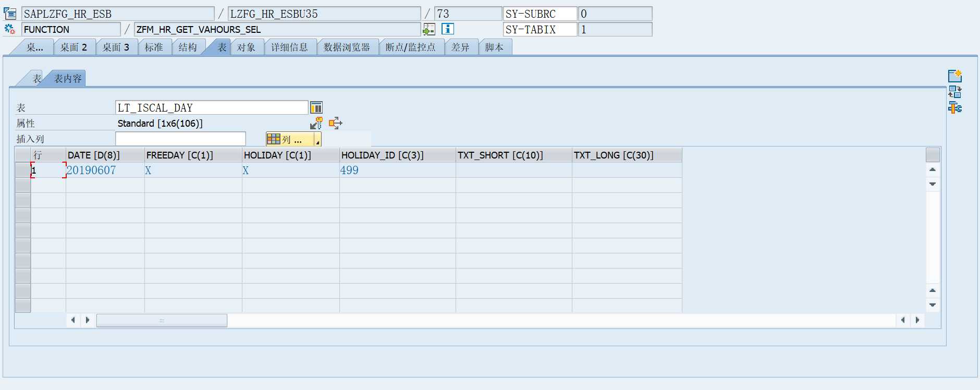The image size is (980, 390).
Task: Click the HOLIDAY [C(1)] column header
Action: [x=291, y=155]
